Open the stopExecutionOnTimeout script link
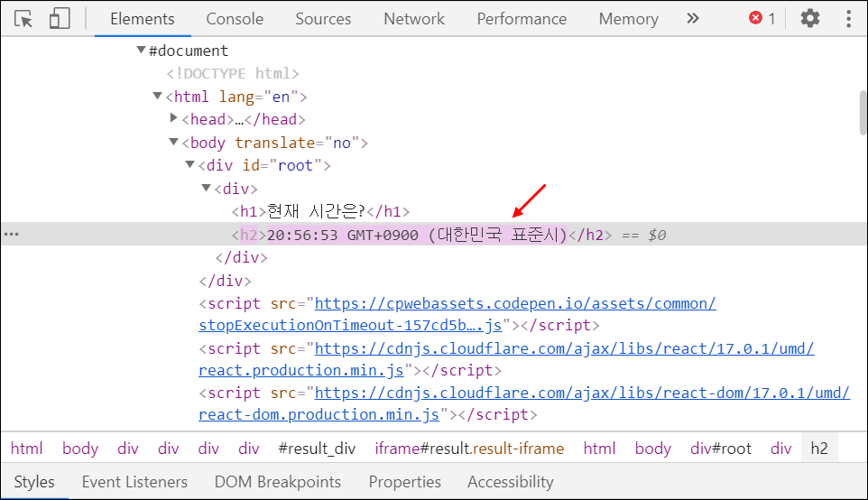 (457, 314)
